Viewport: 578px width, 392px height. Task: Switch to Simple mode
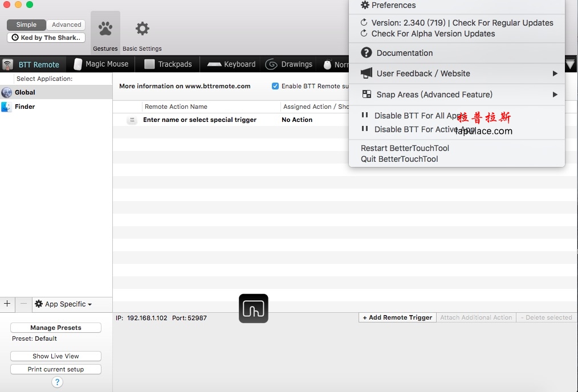pos(26,24)
